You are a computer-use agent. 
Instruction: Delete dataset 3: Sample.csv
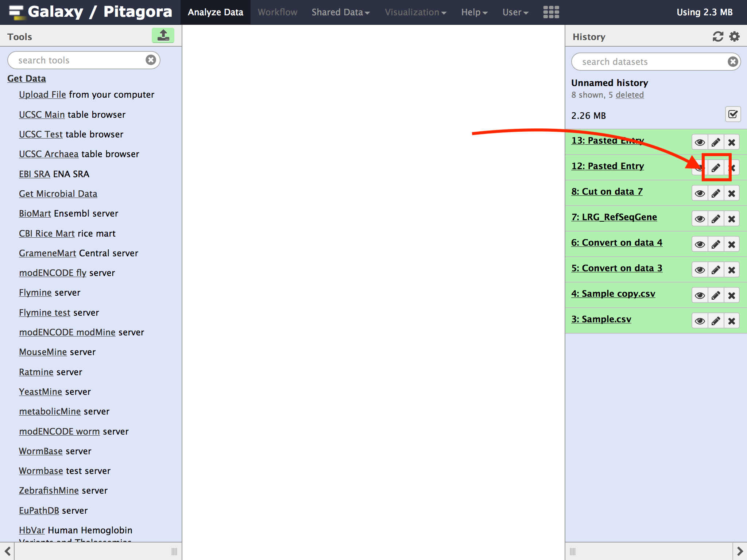pos(731,321)
